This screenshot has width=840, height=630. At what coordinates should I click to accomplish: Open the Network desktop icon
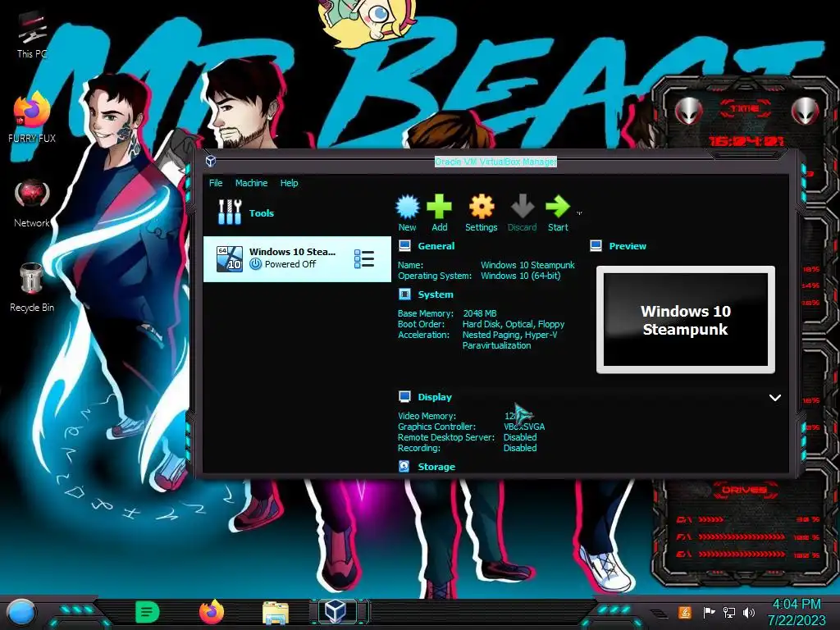click(x=32, y=204)
